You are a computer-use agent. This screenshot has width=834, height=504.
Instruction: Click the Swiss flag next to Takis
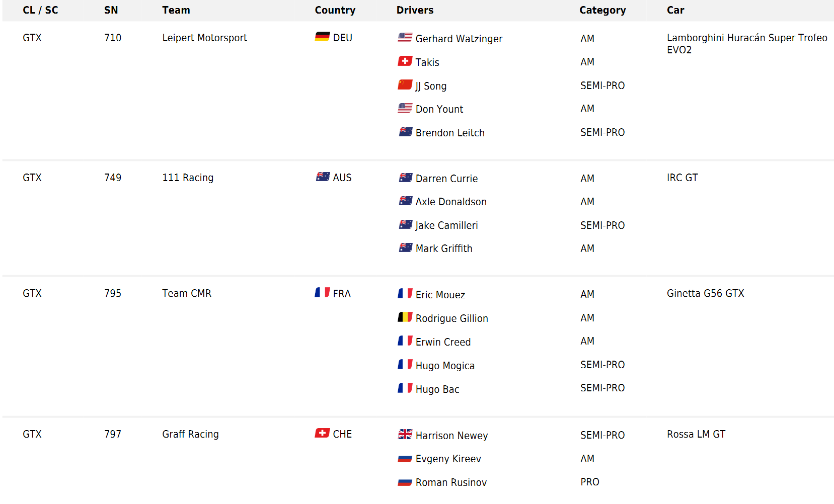pos(405,61)
